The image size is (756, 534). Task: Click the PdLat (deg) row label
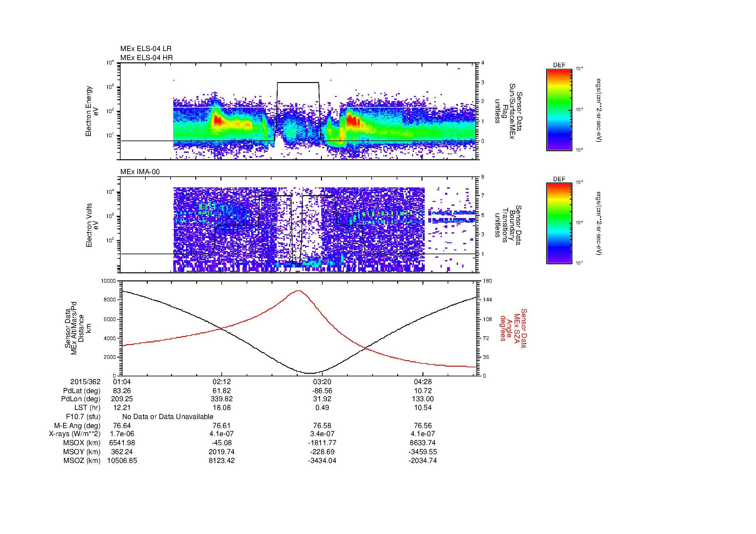point(82,391)
